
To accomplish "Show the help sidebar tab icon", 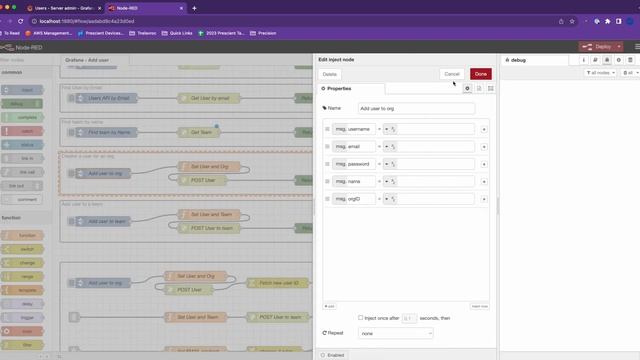I will [x=595, y=60].
